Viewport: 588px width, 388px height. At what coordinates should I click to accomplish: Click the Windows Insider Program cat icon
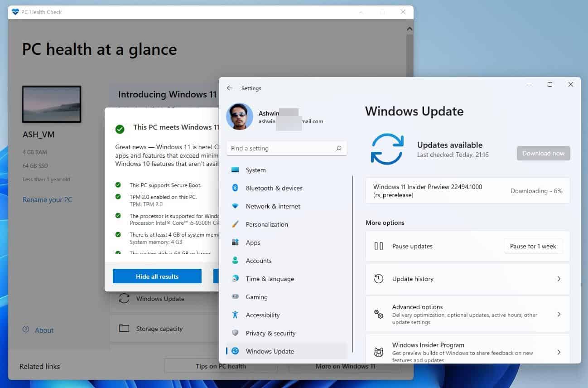click(379, 352)
